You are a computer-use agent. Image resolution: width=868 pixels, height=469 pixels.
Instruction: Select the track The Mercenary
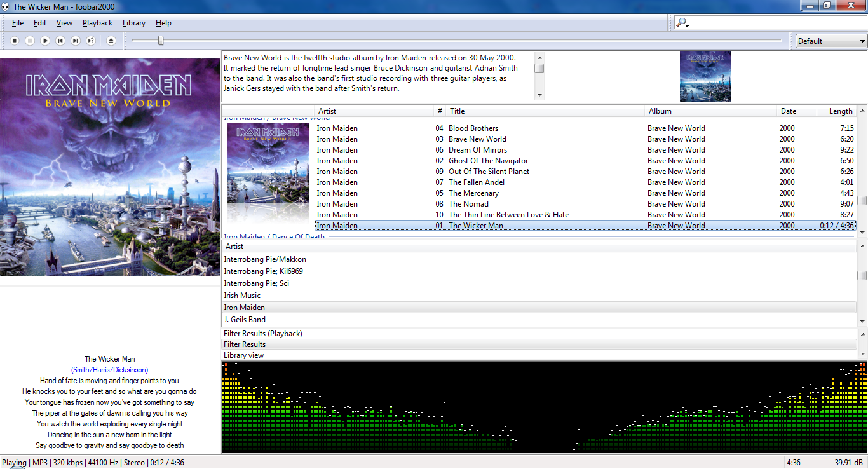coord(586,193)
